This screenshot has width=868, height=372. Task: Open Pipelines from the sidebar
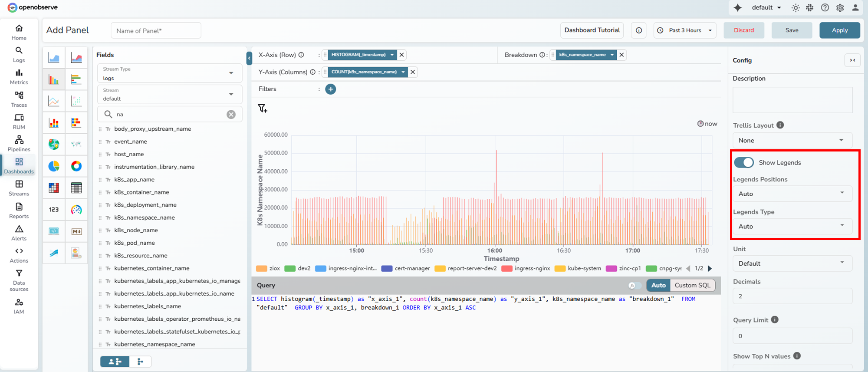(x=19, y=143)
